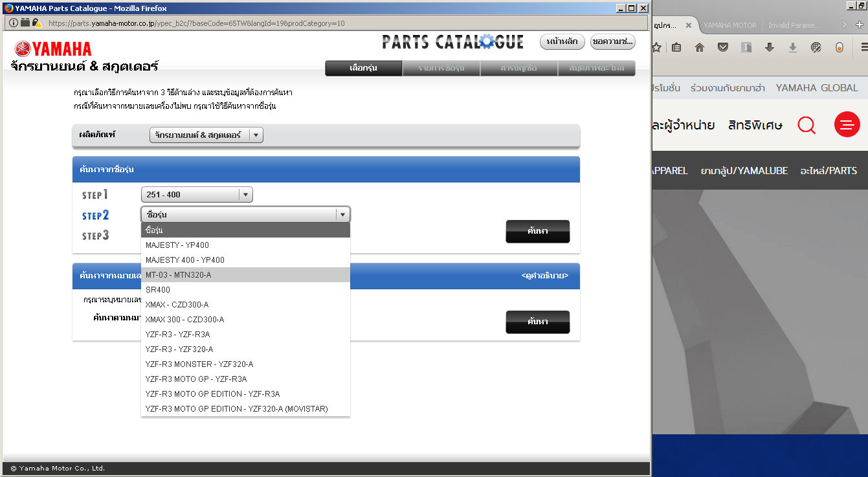This screenshot has height=477, width=868.
Task: Click the หน้าหลัก home button
Action: click(562, 41)
